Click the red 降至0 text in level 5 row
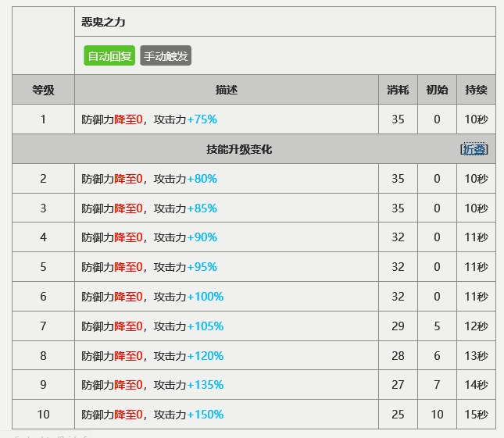This screenshot has width=504, height=438. coord(128,267)
